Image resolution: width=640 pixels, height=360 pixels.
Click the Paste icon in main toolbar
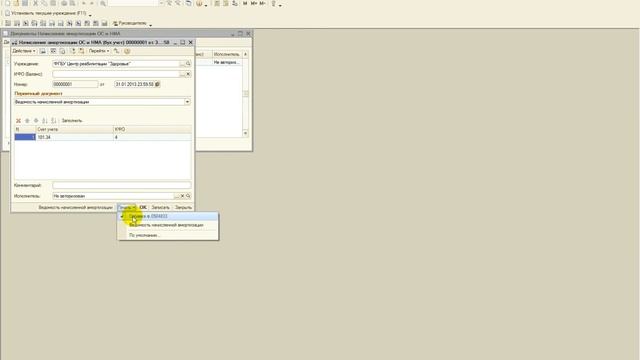click(x=53, y=3)
